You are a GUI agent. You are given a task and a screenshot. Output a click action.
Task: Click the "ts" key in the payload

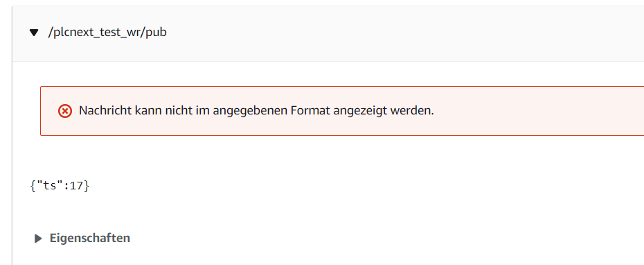coord(50,186)
